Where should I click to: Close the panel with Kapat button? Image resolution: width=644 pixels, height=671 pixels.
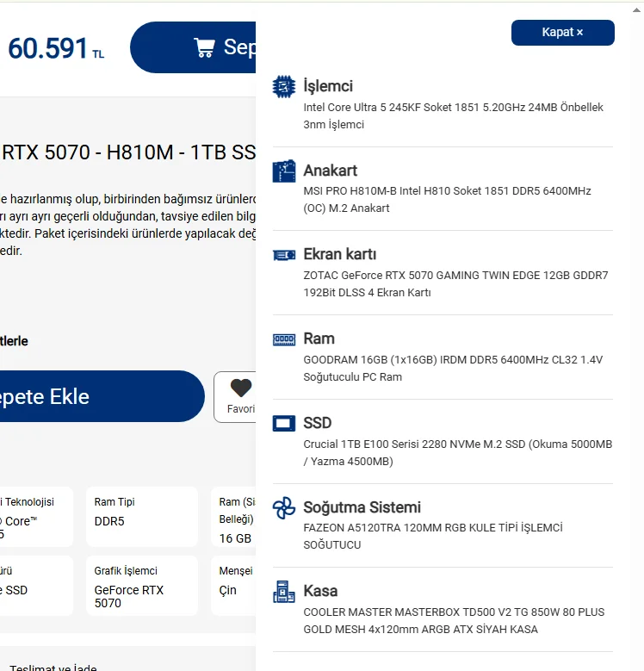(x=563, y=33)
